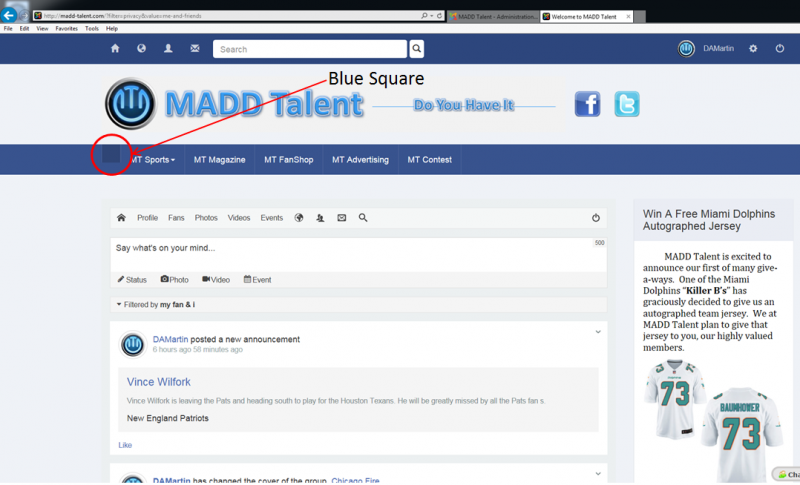Select the Photo post type

point(174,279)
